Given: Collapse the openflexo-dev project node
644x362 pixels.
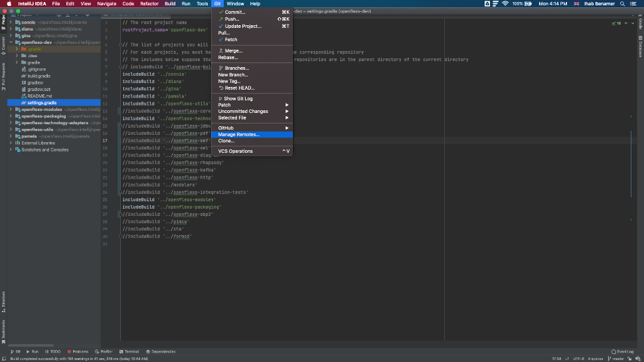Looking at the screenshot, I should (x=11, y=43).
